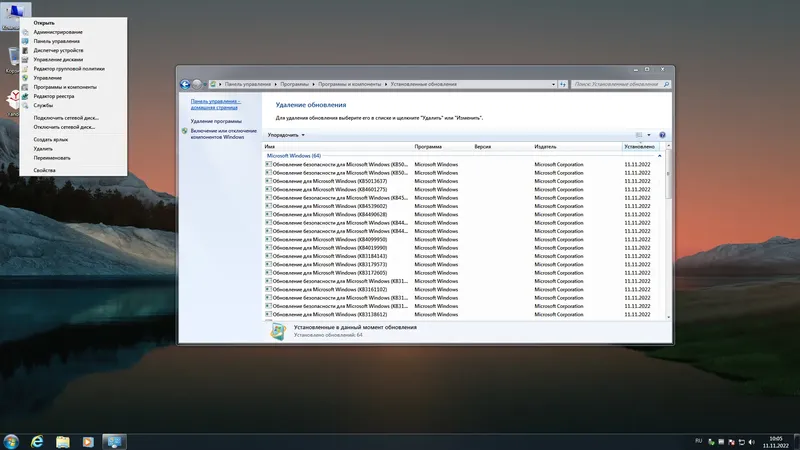Open the help question mark icon
The width and height of the screenshot is (800, 450).
click(662, 135)
